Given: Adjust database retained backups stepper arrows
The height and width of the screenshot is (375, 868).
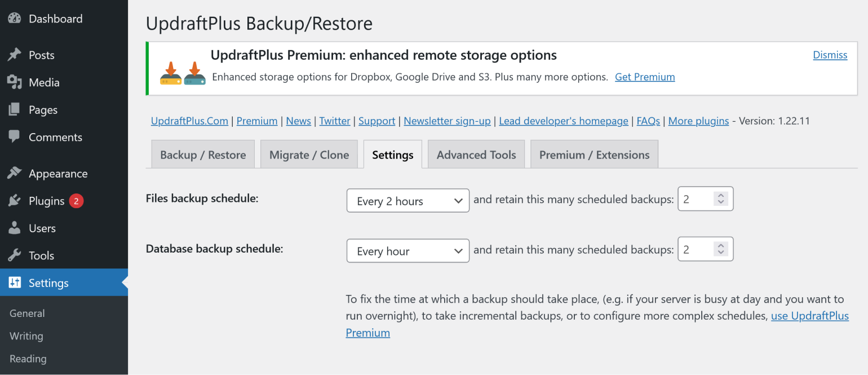Looking at the screenshot, I should point(720,249).
